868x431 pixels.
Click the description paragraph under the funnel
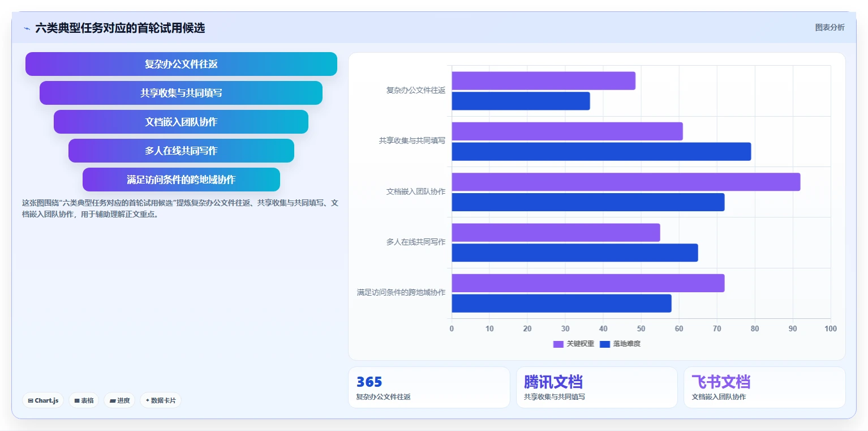pyautogui.click(x=180, y=208)
